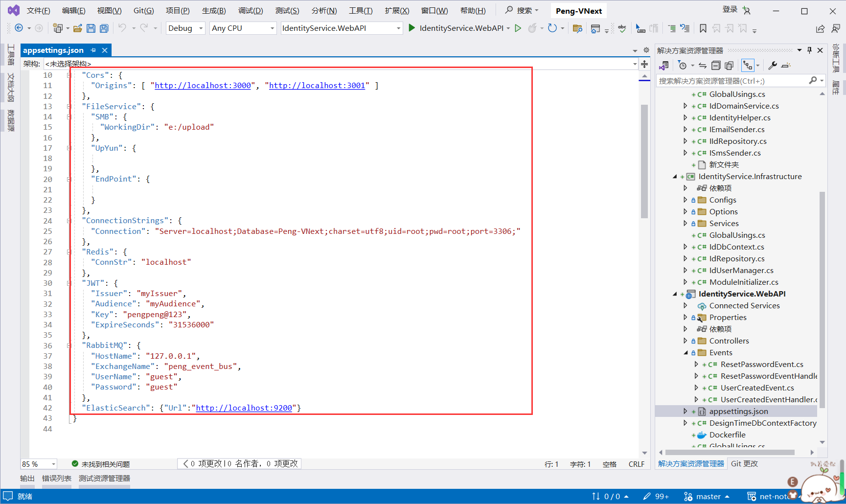Click the Toggle Bookmark icon in the toolbar
Screen dimensions: 846x504
pos(703,28)
